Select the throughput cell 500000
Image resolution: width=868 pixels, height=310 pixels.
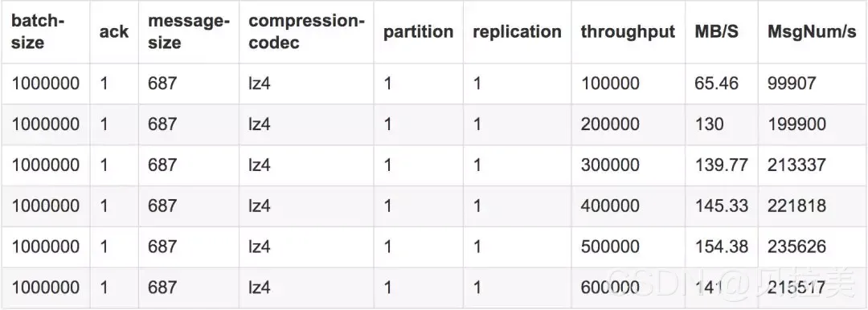tap(610, 247)
